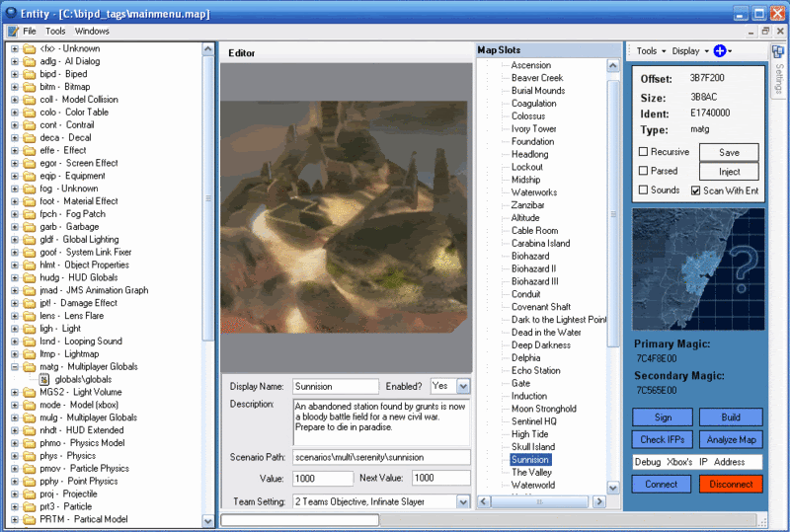
Task: Click the Debug Xbox's IP Address field
Action: click(x=697, y=462)
